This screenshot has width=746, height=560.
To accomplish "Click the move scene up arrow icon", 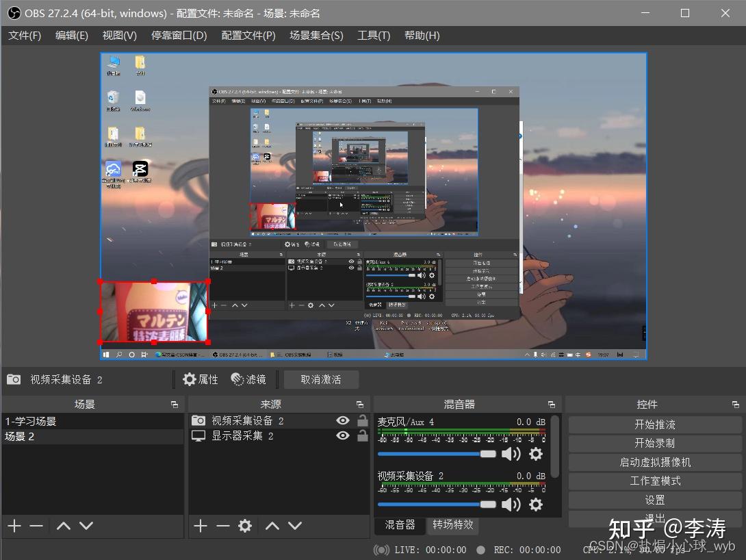I will pos(63,526).
